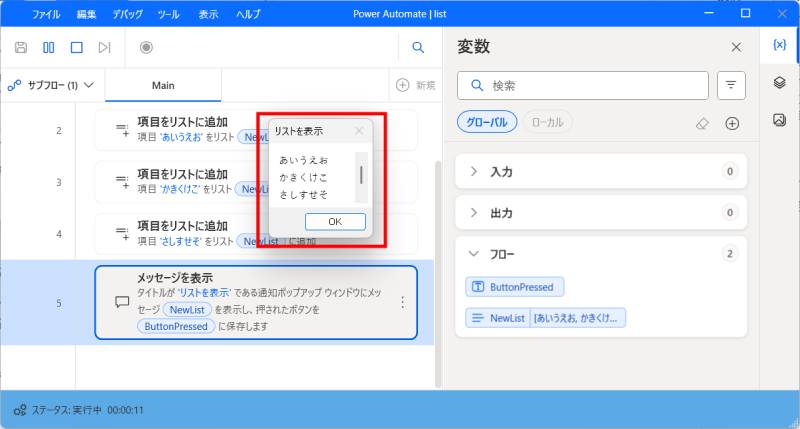Click the variables search field

coord(583,85)
